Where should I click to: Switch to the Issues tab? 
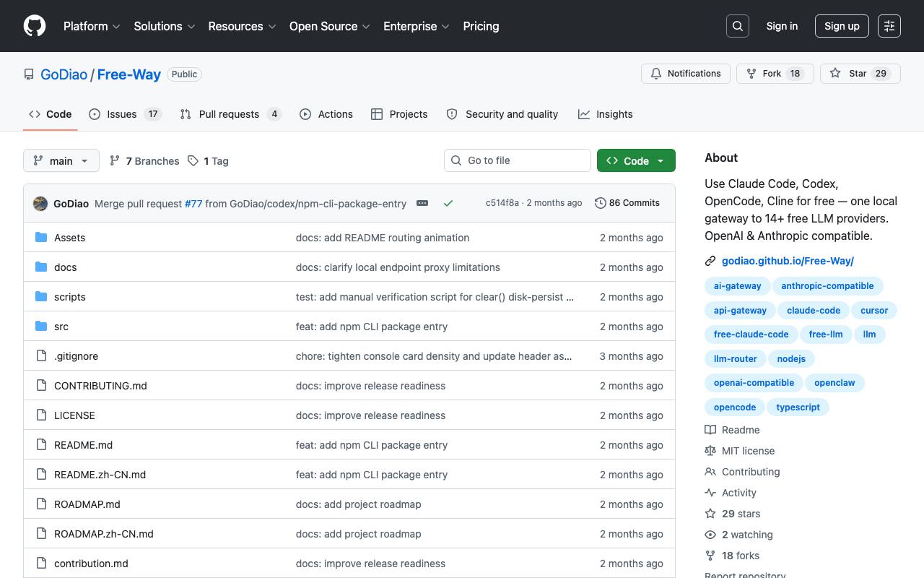[x=125, y=114]
